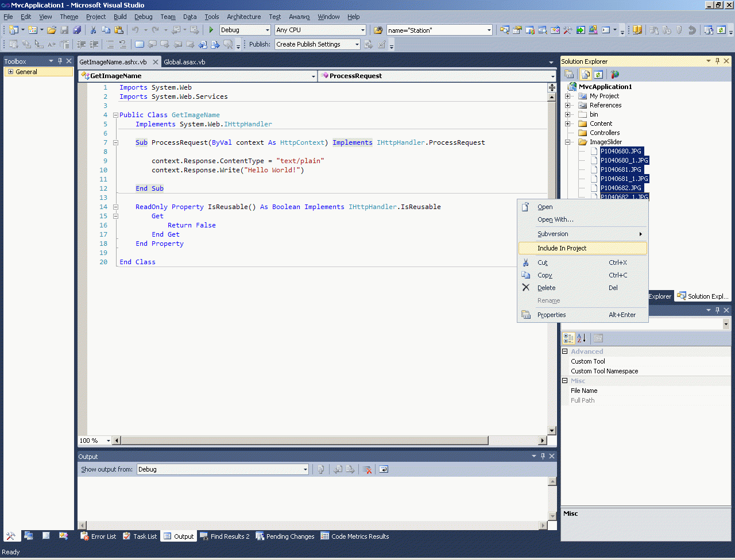Click Refresh icon in Solution Explorer toolbar
735x560 pixels.
coord(598,74)
